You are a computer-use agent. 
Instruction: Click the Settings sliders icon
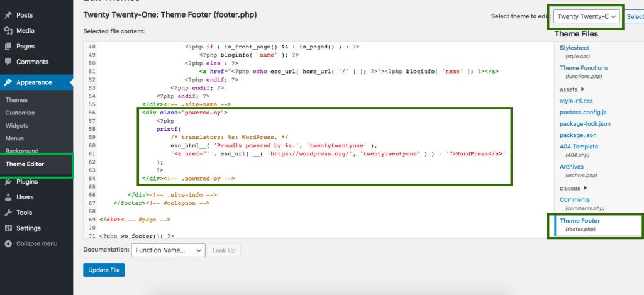(8, 228)
